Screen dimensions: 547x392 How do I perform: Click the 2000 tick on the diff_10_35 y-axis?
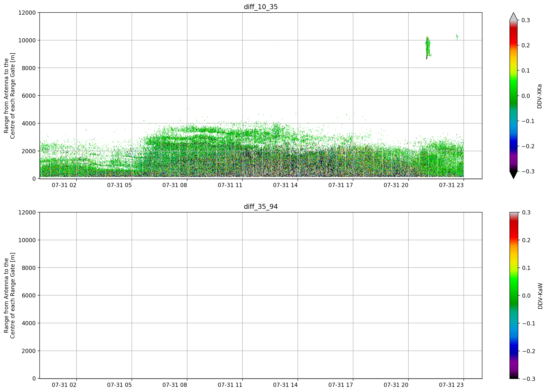(x=29, y=151)
